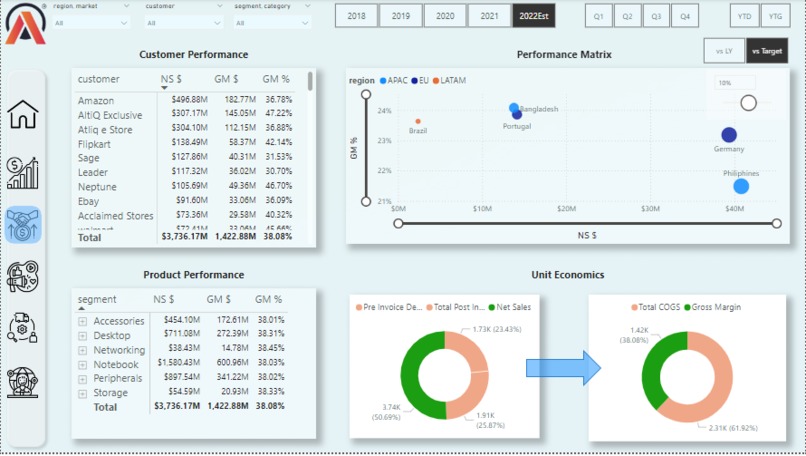Image resolution: width=806 pixels, height=456 pixels.
Task: Click the AtliQ logo
Action: pyautogui.click(x=25, y=24)
